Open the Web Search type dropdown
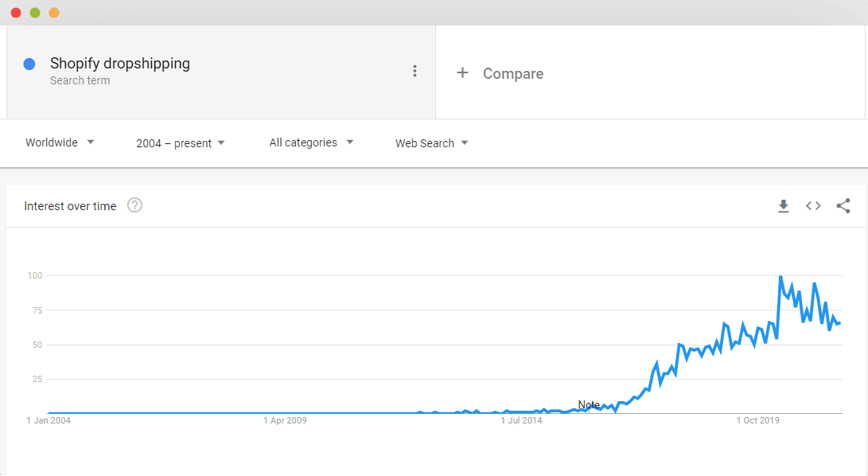 tap(432, 143)
